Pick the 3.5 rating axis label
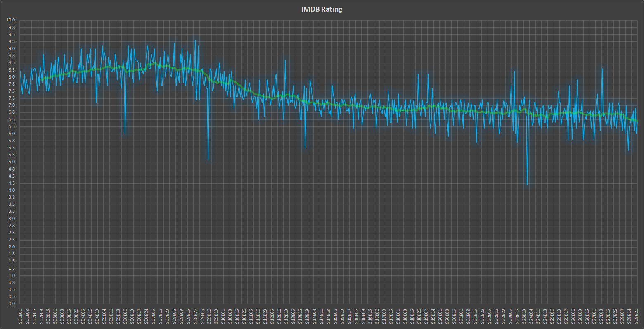644x329 pixels. click(12, 205)
